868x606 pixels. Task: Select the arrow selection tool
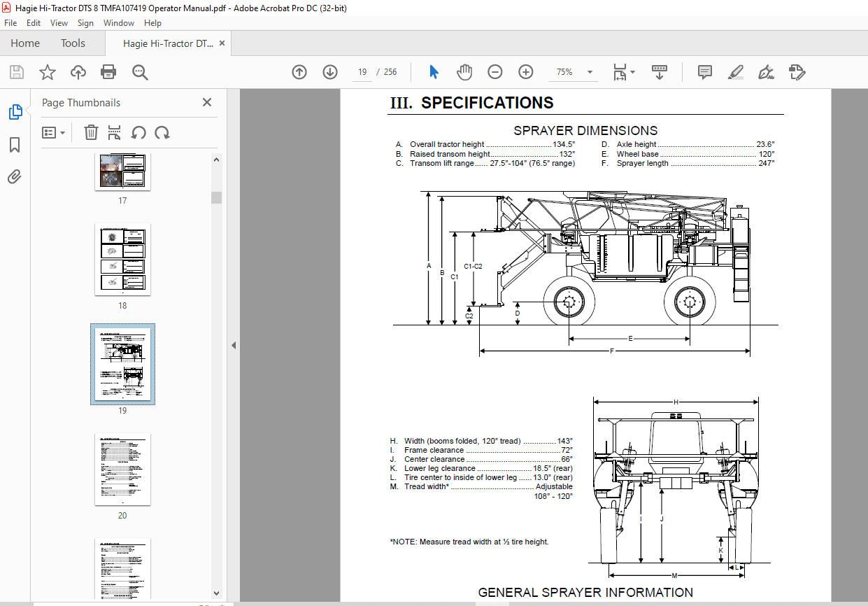434,72
